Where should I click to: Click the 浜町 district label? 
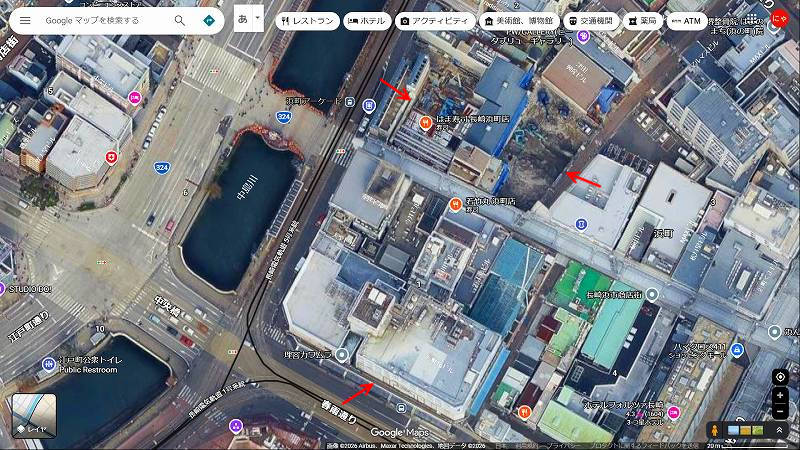(663, 233)
